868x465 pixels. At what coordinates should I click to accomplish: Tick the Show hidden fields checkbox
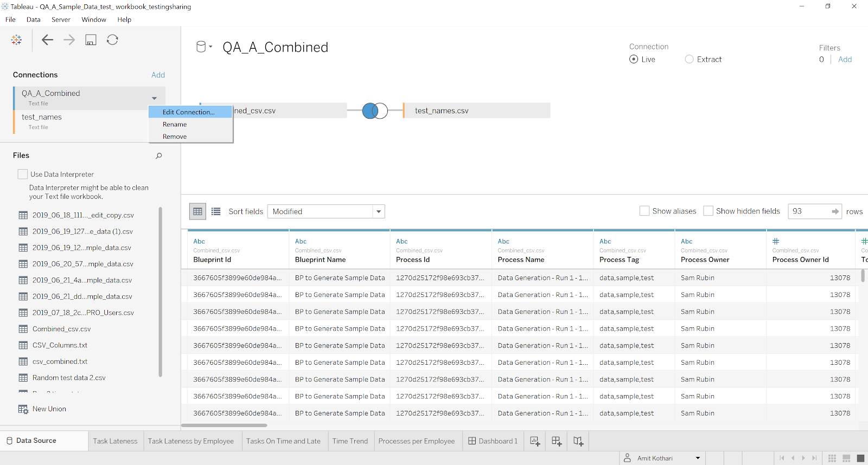tap(708, 211)
